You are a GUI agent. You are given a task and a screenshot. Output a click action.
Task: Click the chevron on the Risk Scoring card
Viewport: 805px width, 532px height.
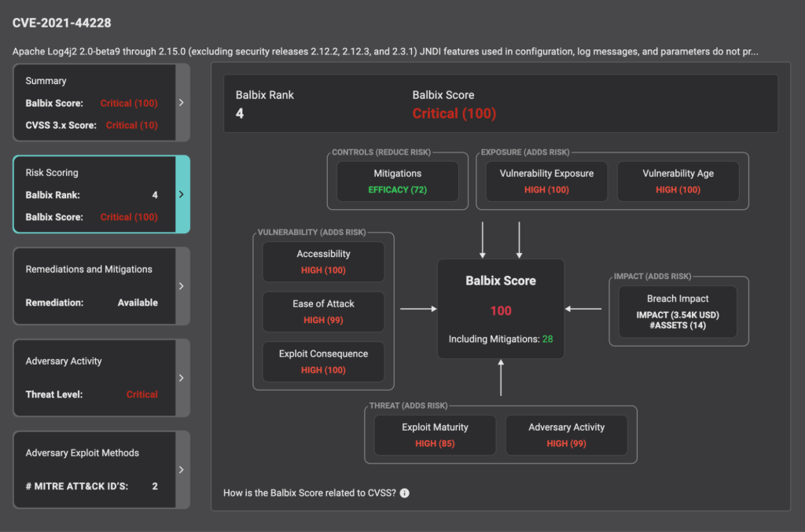182,194
